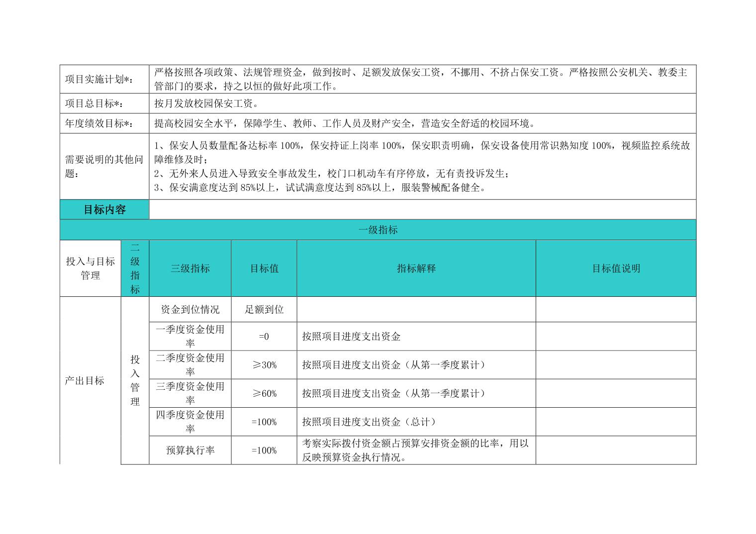Screen dimensions: 756x534
Task: Click the 按照项目进度支出资金（总计） explanation
Action: (x=371, y=422)
